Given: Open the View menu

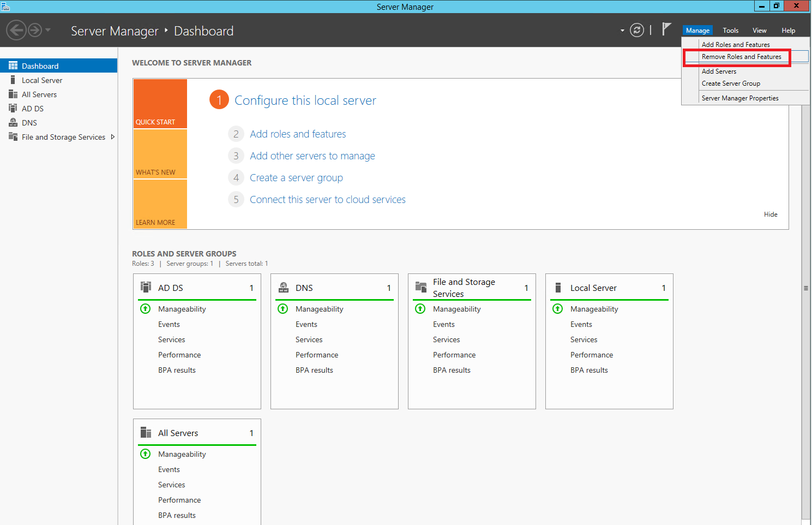Looking at the screenshot, I should tap(759, 31).
